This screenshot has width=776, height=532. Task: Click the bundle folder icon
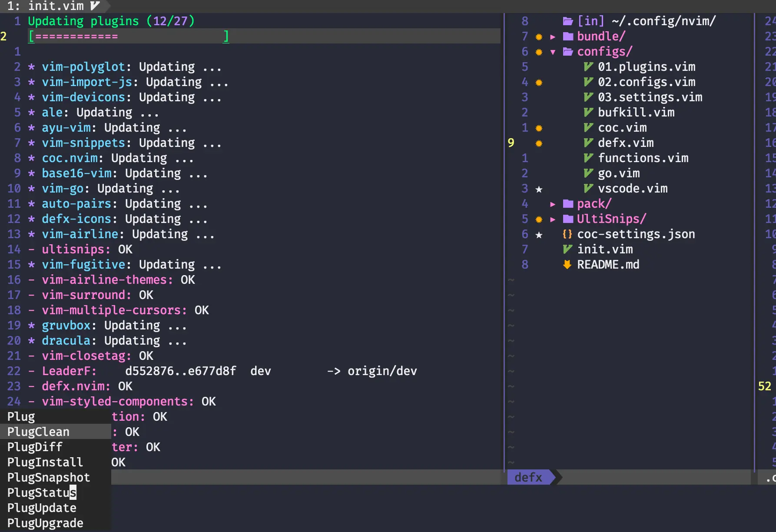[568, 37]
